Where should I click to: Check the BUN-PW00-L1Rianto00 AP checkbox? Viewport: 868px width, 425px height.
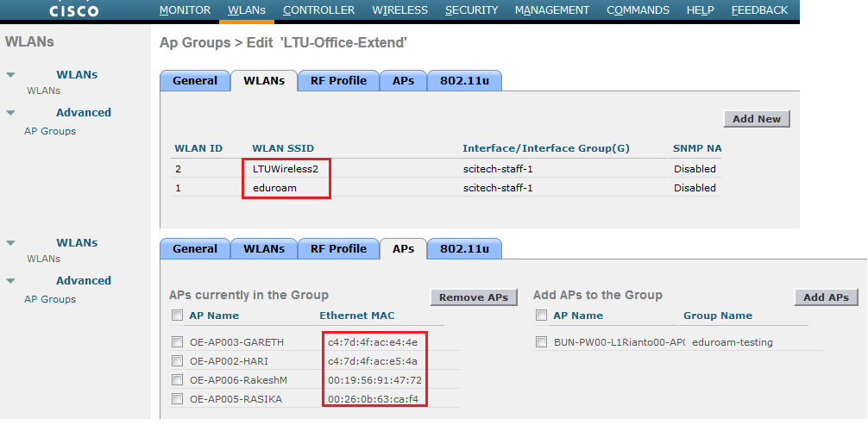click(x=542, y=342)
